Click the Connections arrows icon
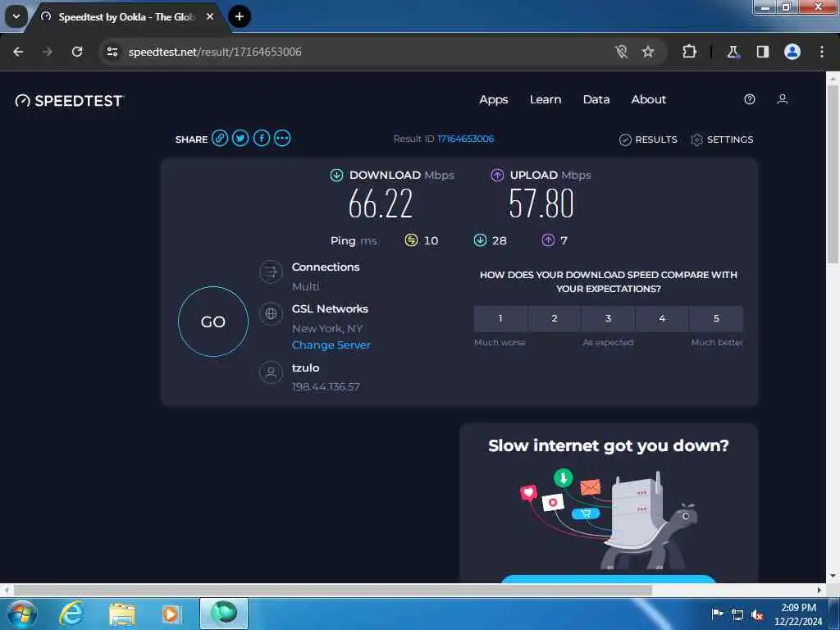This screenshot has width=840, height=630. tap(271, 272)
